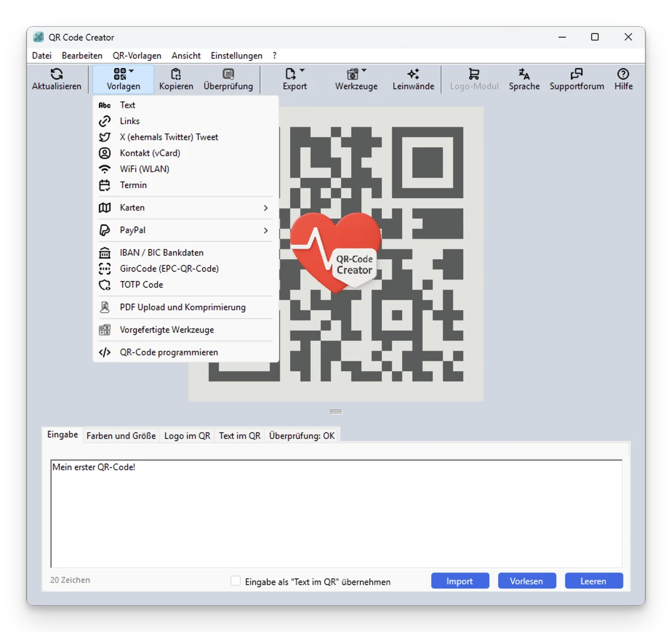Viewport: 672px width, 632px height.
Task: Select IBAN / BIC Bankdaten template
Action: pyautogui.click(x=185, y=252)
